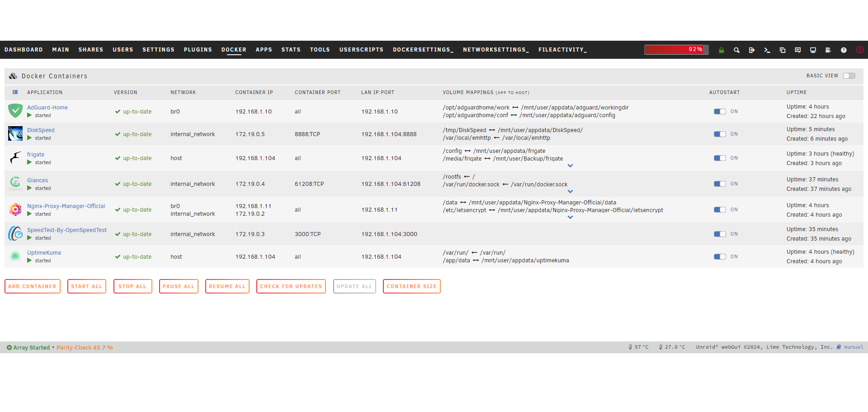Open the AdGuard-Home container menu
868x412 pixels.
(47, 108)
